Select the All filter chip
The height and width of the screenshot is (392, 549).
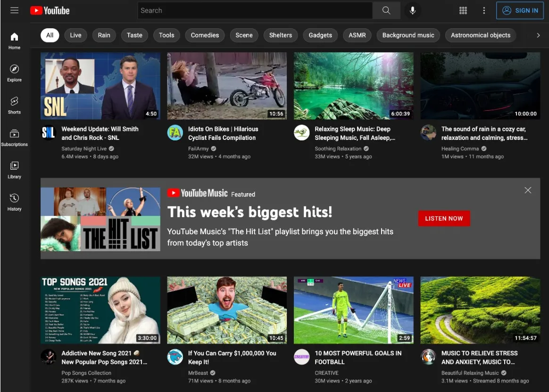[x=50, y=35]
